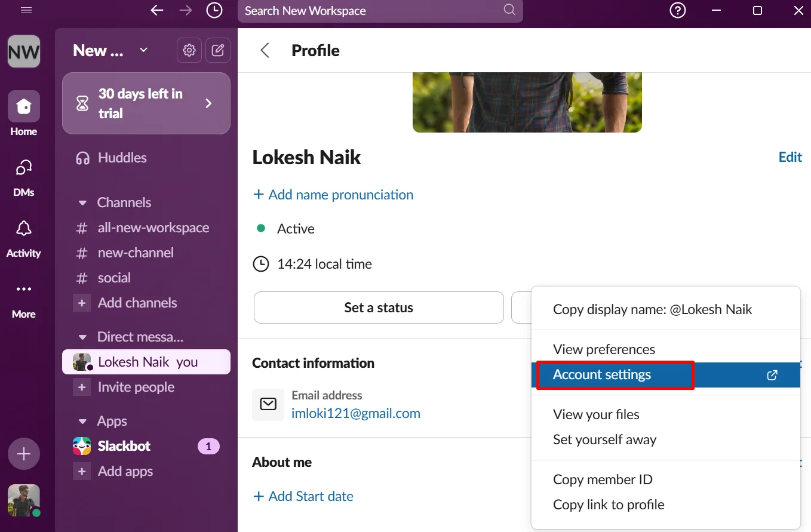Open the Activity bell icon

pyautogui.click(x=24, y=229)
